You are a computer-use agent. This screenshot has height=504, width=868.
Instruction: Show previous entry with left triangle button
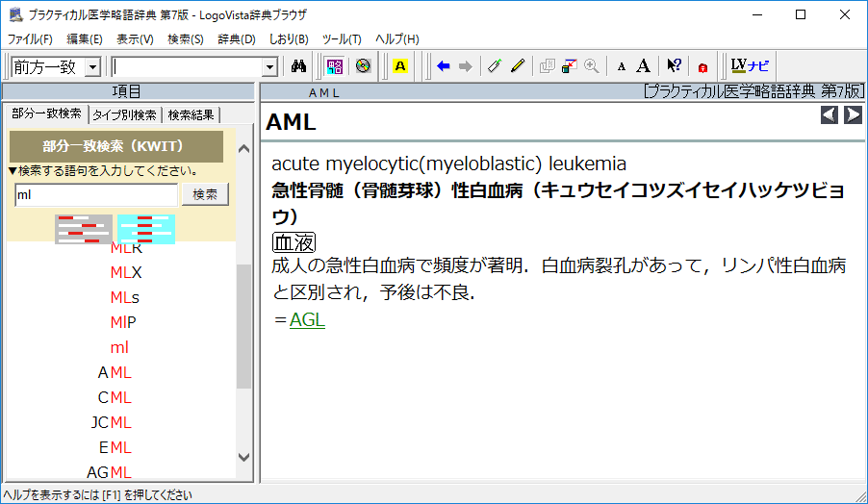click(829, 114)
